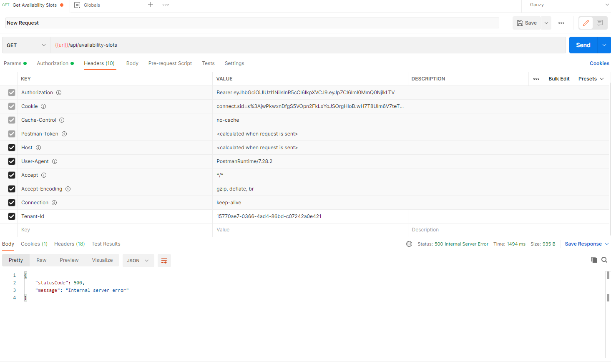Disable the Connection header checkbox
This screenshot has height=364, width=611.
(x=12, y=203)
